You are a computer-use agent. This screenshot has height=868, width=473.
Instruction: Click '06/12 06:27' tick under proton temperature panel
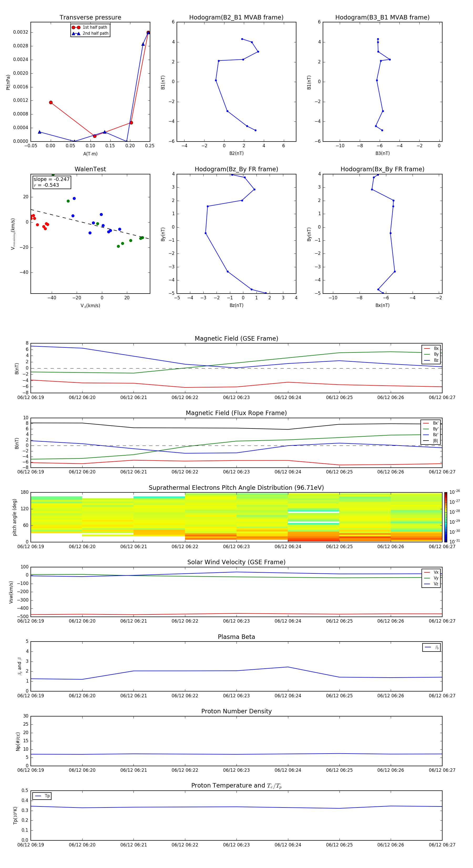click(442, 845)
